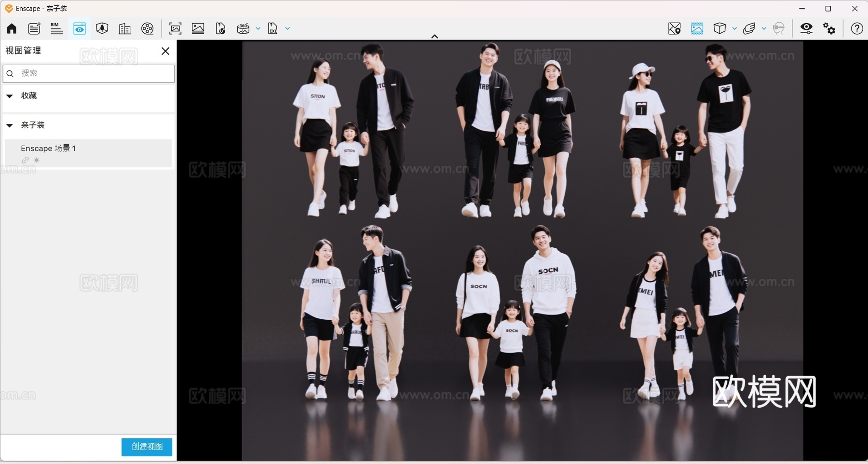The height and width of the screenshot is (464, 868).
Task: Open general settings gears icon
Action: (829, 28)
